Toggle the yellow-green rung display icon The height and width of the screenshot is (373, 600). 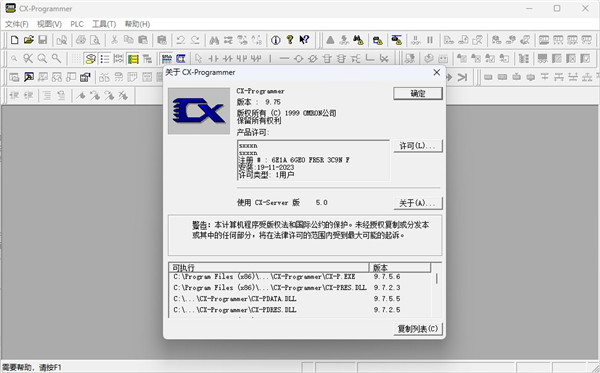click(x=133, y=59)
